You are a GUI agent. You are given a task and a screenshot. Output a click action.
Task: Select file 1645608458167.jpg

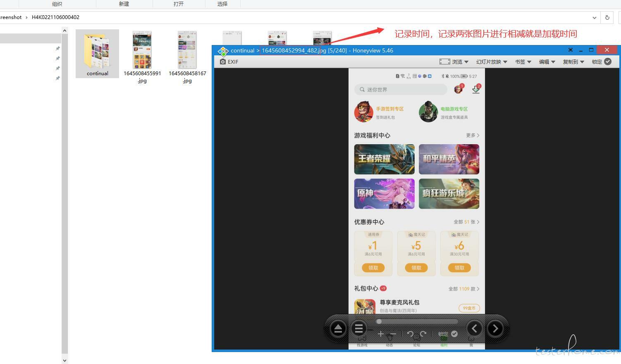click(187, 57)
